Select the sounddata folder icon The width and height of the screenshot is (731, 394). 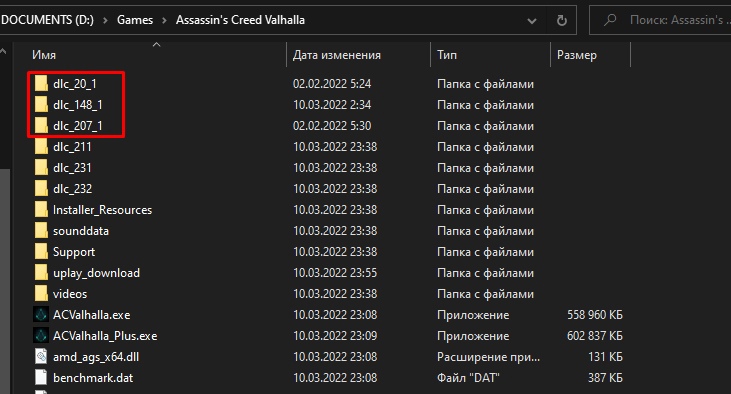point(41,231)
